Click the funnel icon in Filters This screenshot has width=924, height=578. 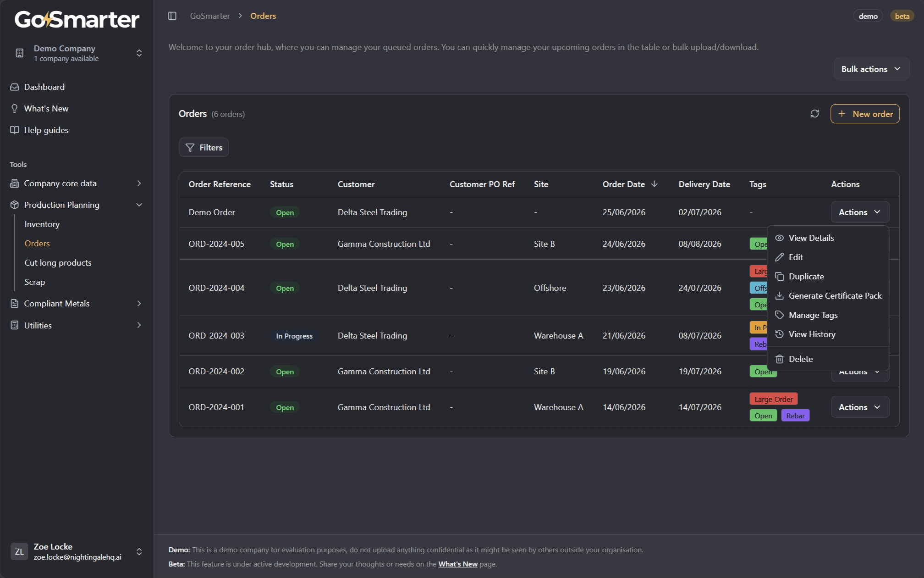pos(190,148)
